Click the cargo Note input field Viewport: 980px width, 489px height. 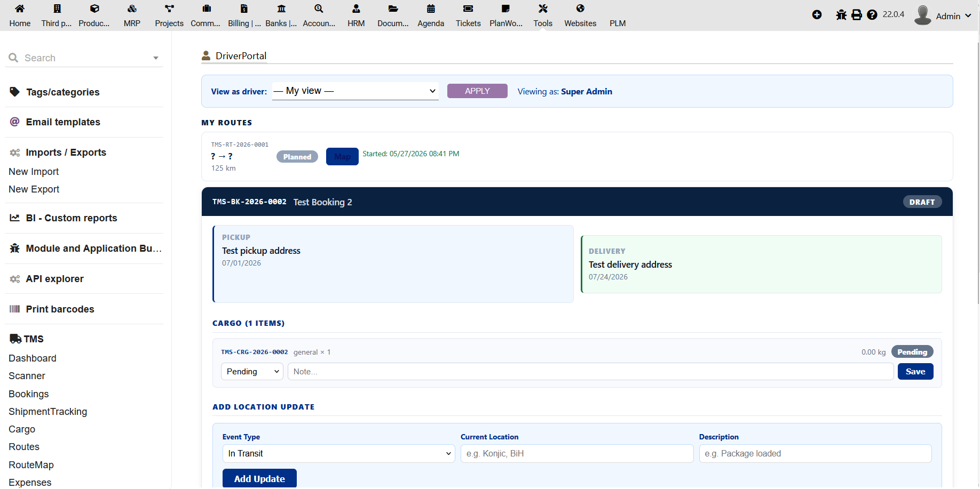590,372
